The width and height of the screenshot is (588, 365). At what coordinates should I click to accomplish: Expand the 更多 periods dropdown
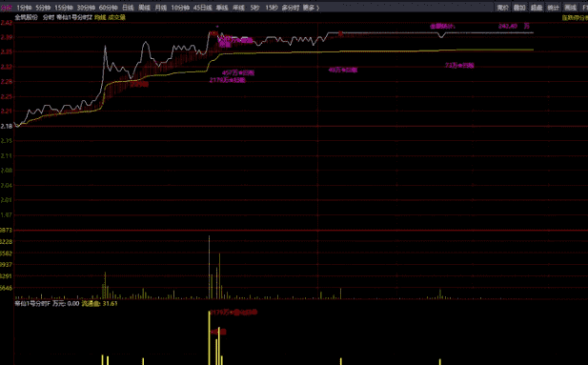(x=311, y=8)
